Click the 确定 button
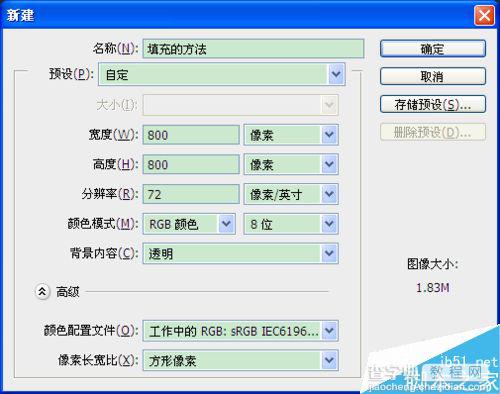The width and height of the screenshot is (500, 394). [x=433, y=49]
